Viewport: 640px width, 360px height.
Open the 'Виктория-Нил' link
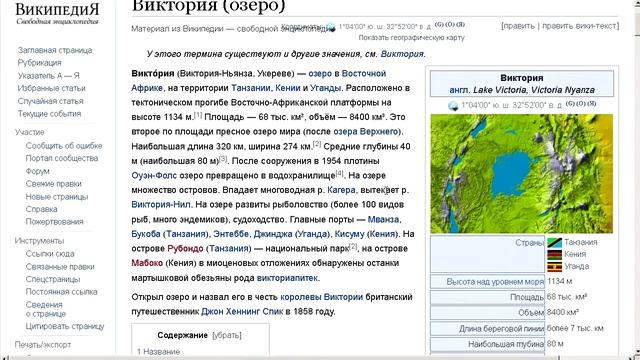click(x=161, y=204)
